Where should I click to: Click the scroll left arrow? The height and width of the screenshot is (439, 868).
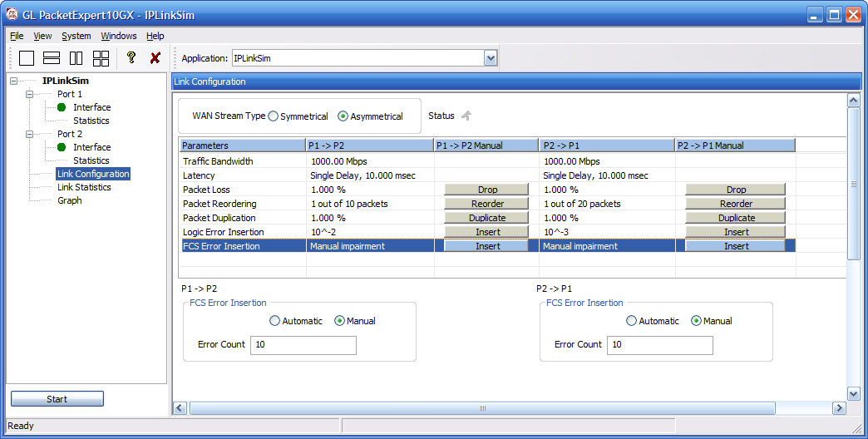(x=180, y=408)
